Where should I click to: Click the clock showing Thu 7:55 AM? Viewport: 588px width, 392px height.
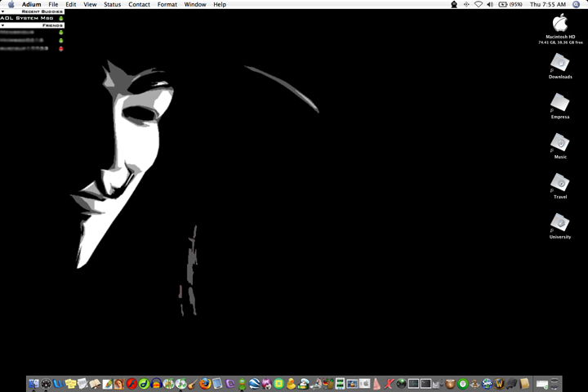[x=548, y=5]
